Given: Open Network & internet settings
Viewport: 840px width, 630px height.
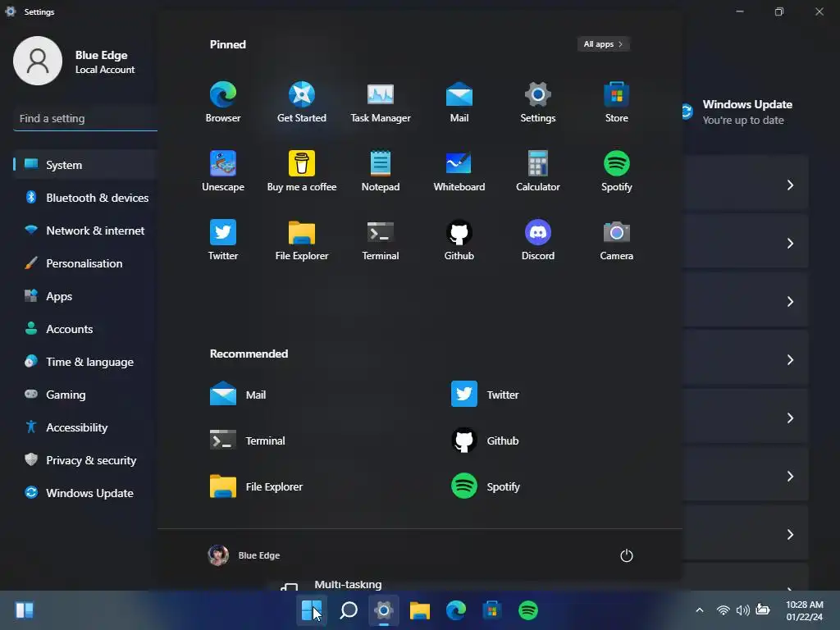Looking at the screenshot, I should [85, 231].
